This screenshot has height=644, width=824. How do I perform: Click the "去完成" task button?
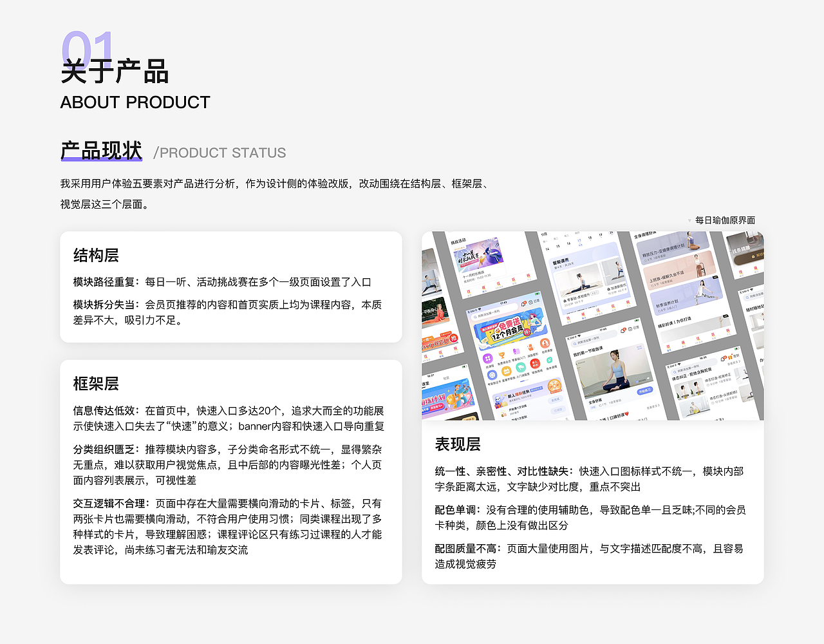click(x=556, y=400)
